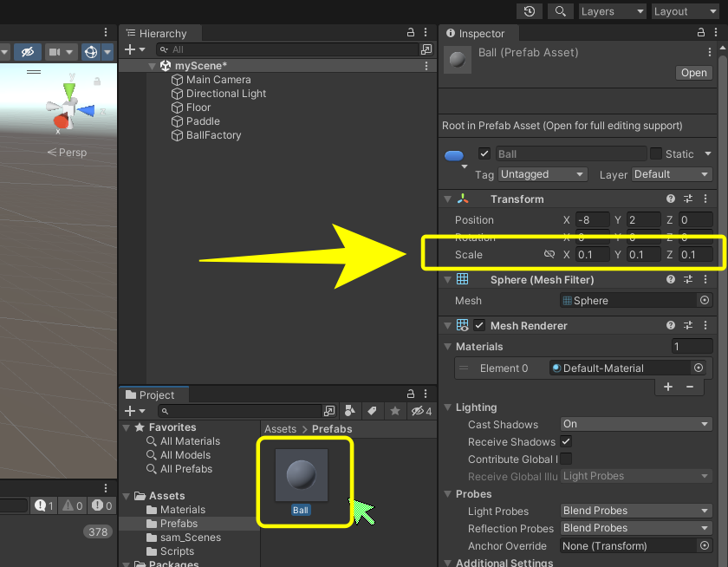Click the Sphere Mesh Filter preset icon
Screen dimensions: 728x567
[x=688, y=280]
